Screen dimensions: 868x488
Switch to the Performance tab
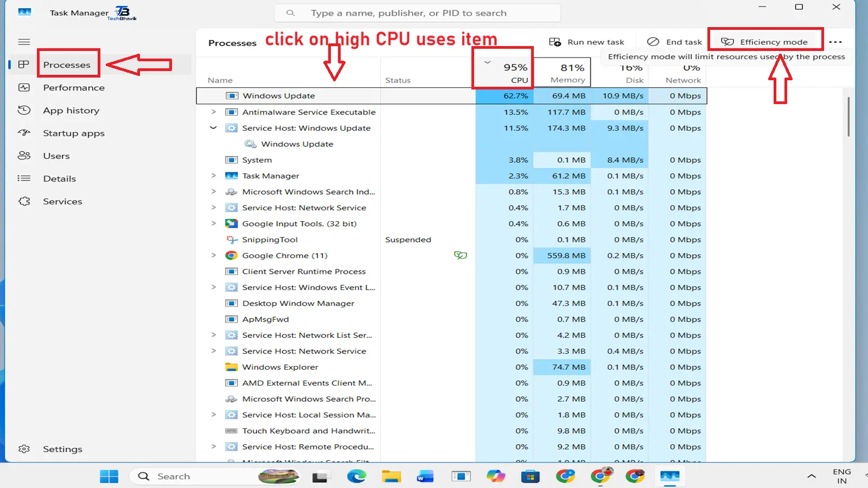tap(74, 87)
